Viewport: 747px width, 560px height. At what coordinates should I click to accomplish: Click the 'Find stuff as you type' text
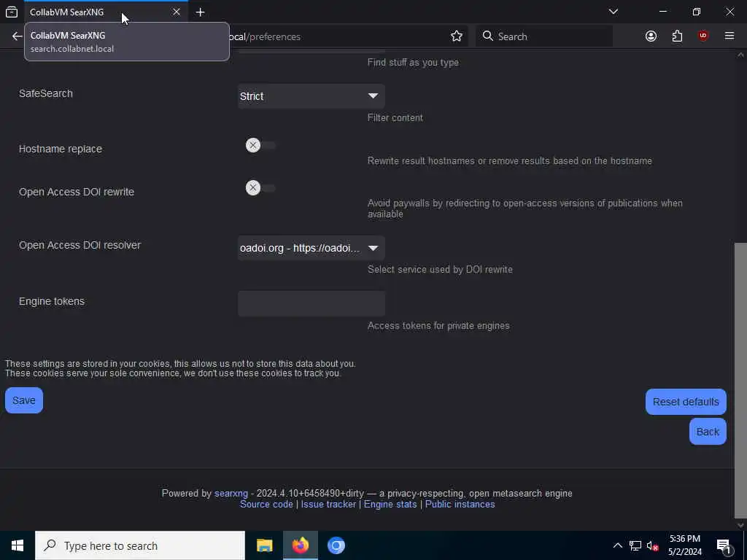[413, 63]
